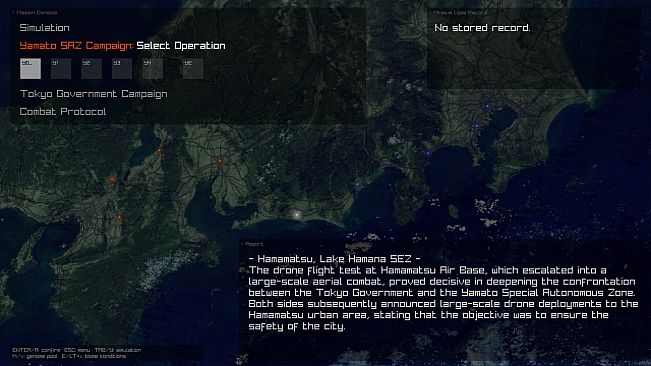
Task: Open the Combat Protocol entry
Action: 63,112
